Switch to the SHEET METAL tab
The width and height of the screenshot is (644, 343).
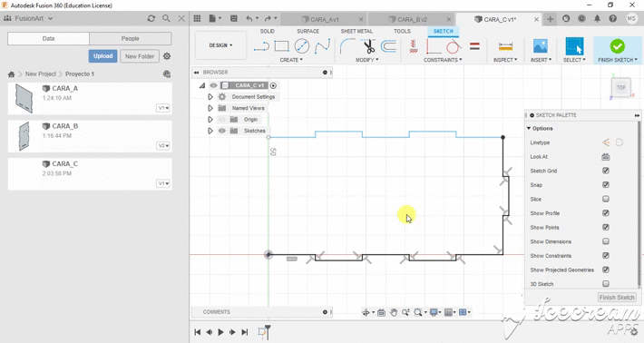[x=356, y=31]
